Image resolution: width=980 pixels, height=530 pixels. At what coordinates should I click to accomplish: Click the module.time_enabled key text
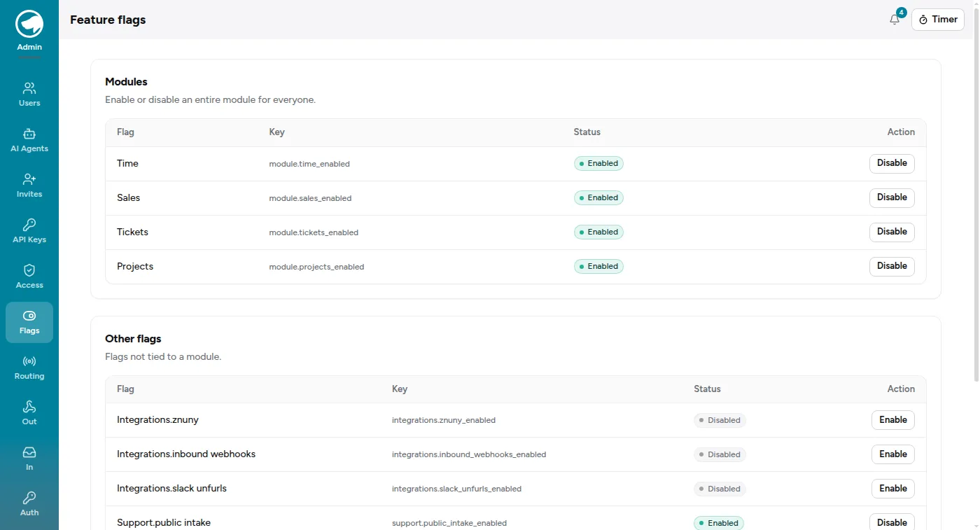click(309, 164)
